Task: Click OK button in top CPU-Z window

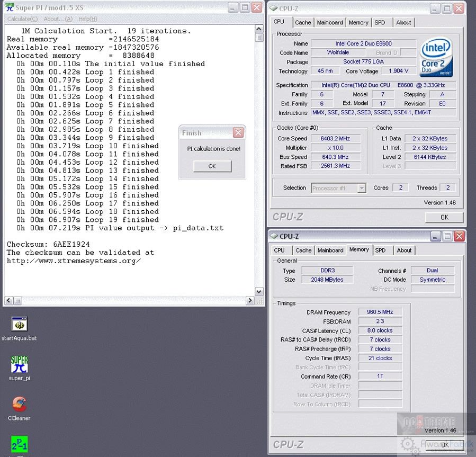Action: click(444, 217)
